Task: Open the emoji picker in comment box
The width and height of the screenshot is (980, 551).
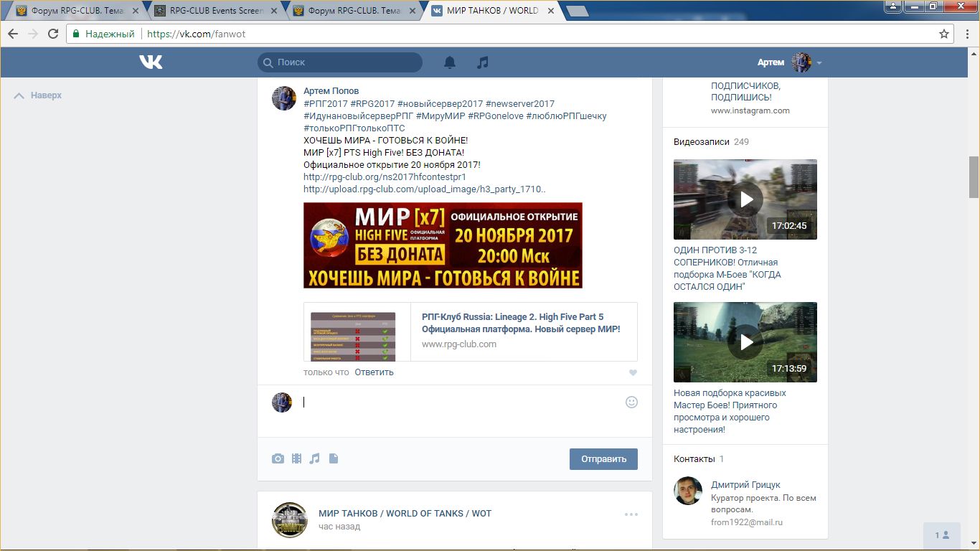Action: tap(631, 402)
